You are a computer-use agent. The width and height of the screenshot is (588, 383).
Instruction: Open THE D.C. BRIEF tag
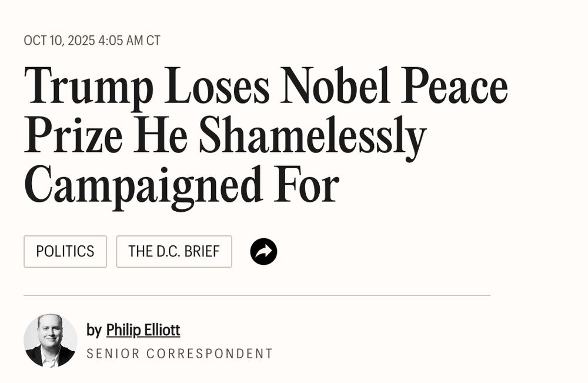coord(174,252)
